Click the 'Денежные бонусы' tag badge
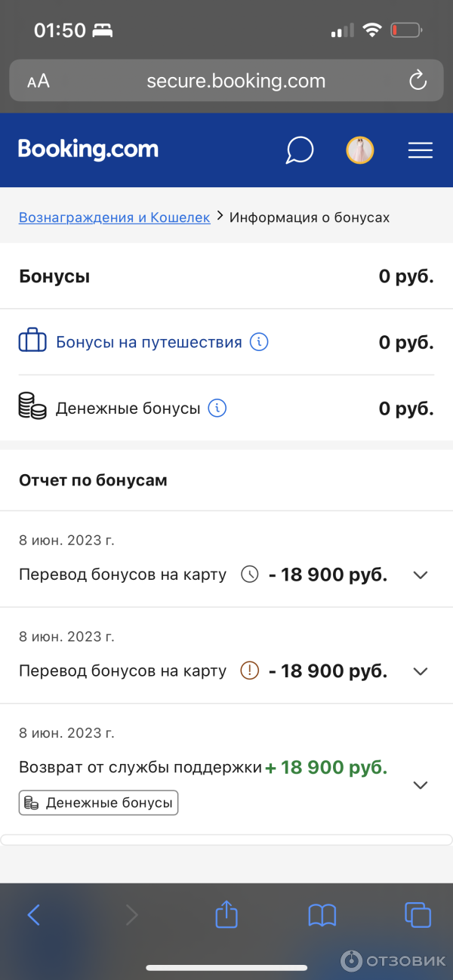The height and width of the screenshot is (980, 453). pyautogui.click(x=98, y=803)
